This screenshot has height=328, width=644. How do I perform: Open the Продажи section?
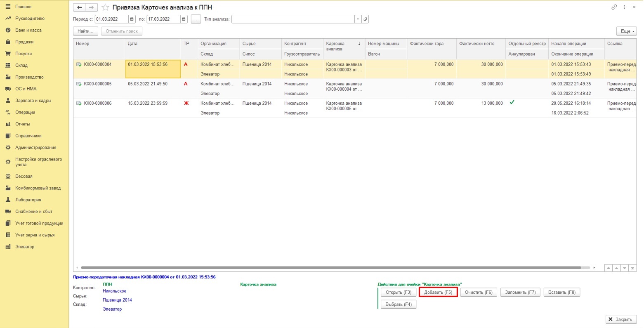click(24, 42)
